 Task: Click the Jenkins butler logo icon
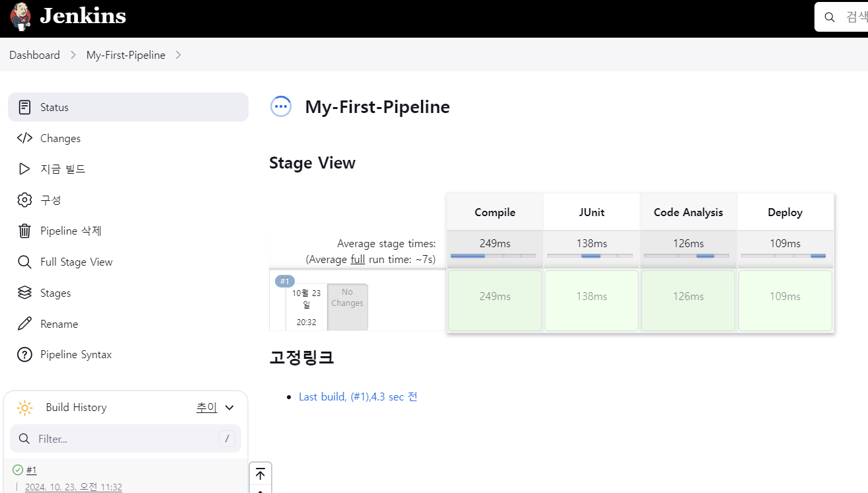(20, 17)
